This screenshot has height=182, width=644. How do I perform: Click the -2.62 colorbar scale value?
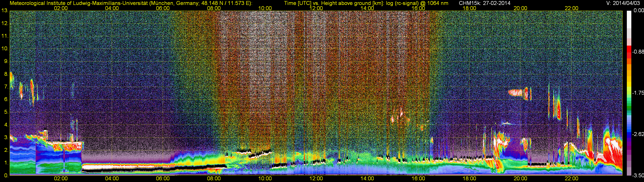638,134
